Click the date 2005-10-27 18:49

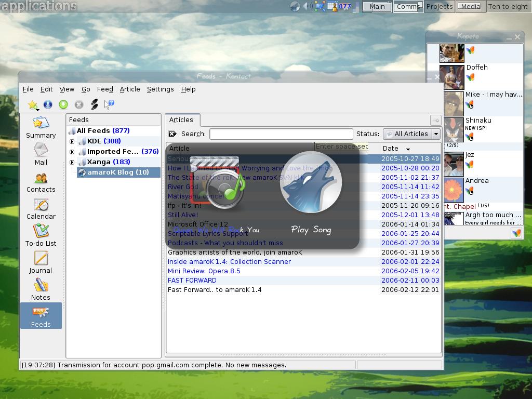(x=410, y=158)
